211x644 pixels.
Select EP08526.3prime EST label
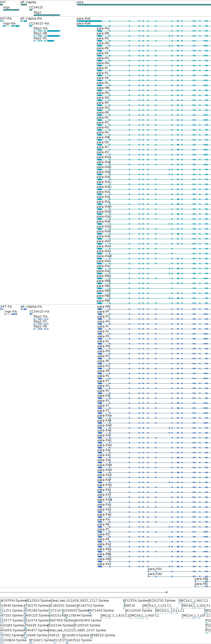tap(102, 635)
